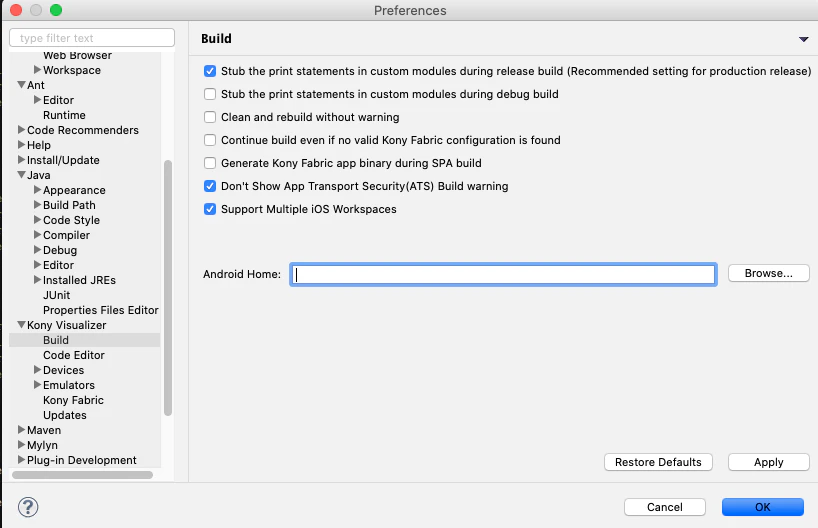The height and width of the screenshot is (528, 818).
Task: Browse for the Android Home folder
Action: 768,273
